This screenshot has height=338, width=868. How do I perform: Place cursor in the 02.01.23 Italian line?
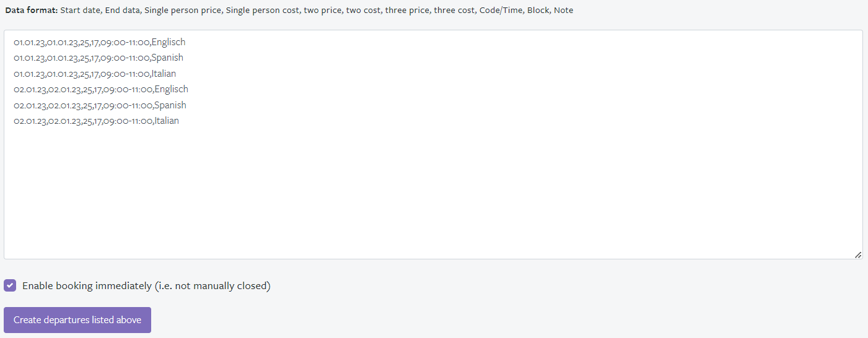(96, 121)
